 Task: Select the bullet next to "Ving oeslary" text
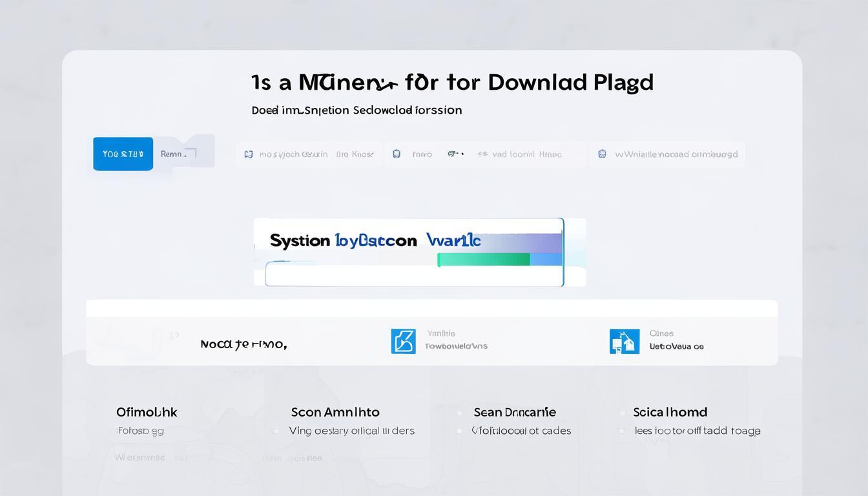click(x=276, y=431)
